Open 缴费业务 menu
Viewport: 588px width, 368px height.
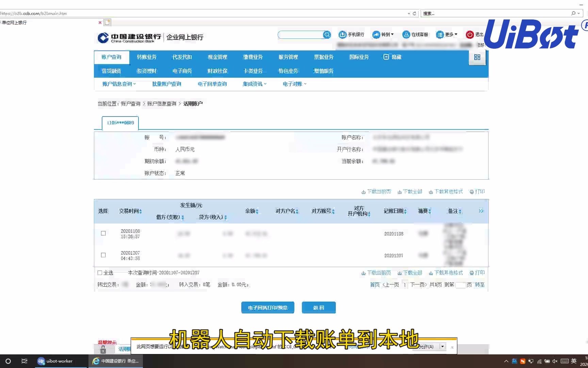click(253, 57)
